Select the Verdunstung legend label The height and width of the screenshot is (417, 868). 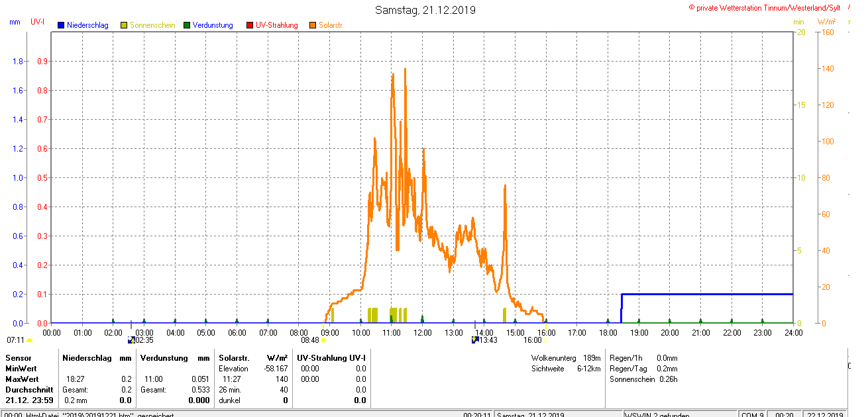coord(213,25)
